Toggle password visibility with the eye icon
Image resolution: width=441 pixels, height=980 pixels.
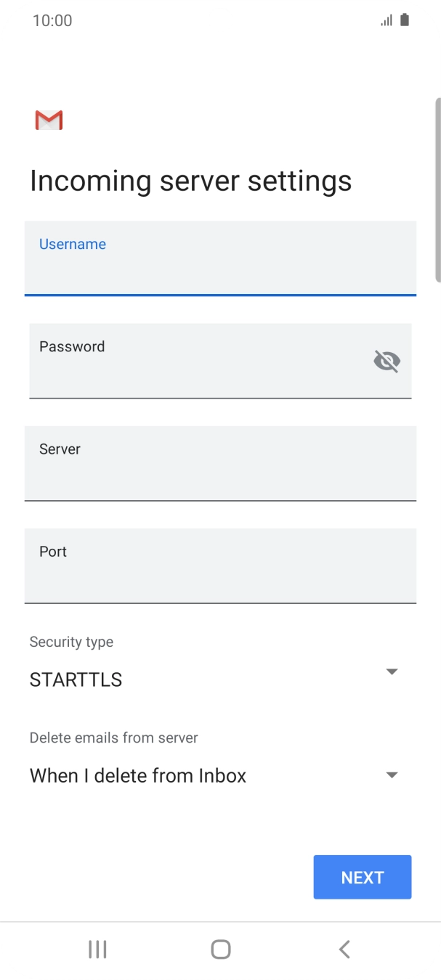[x=386, y=360]
